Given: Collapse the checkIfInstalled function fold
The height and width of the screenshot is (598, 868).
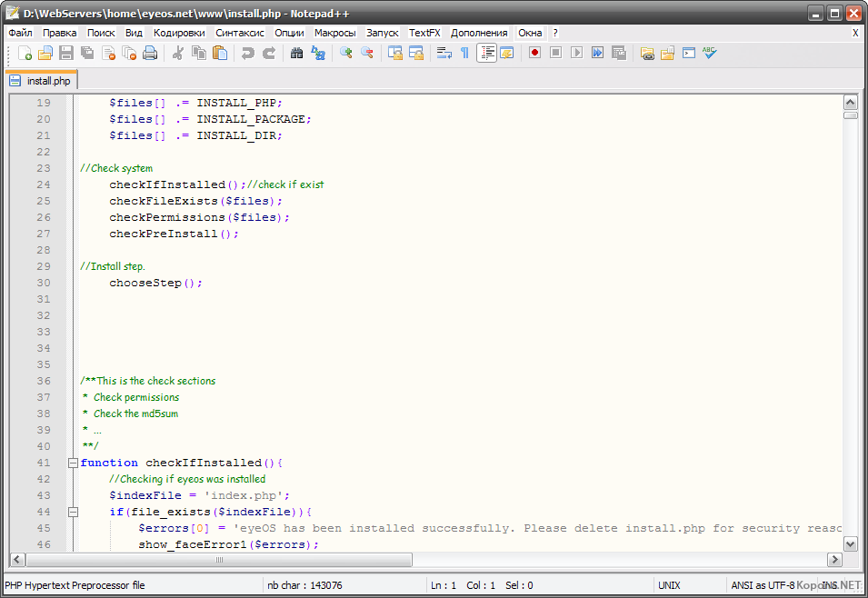Looking at the screenshot, I should pos(73,463).
